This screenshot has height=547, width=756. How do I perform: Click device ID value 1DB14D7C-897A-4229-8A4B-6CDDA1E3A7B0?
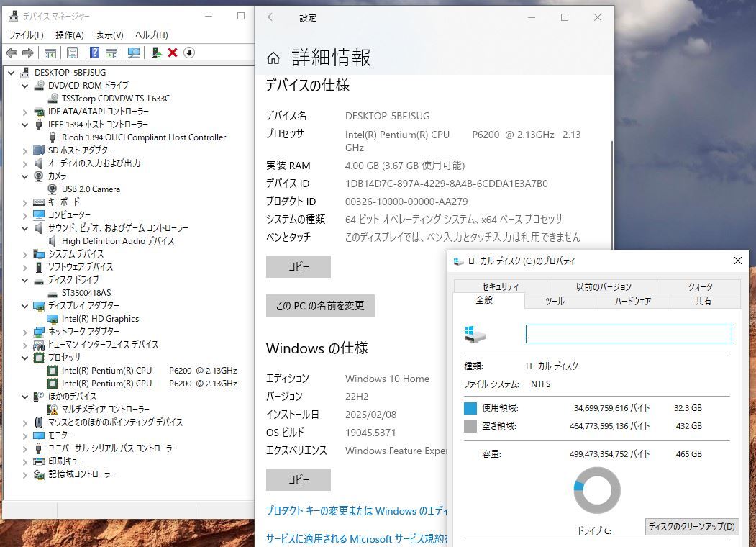(447, 184)
